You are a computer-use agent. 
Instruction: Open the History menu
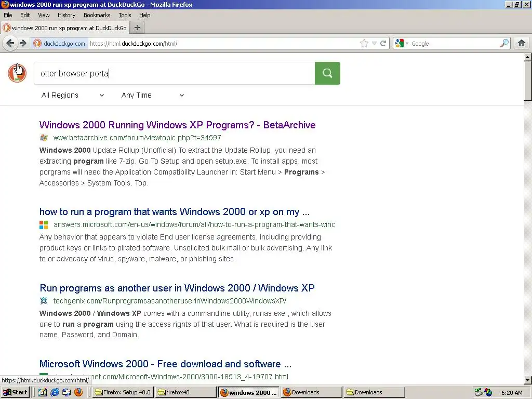(x=66, y=15)
